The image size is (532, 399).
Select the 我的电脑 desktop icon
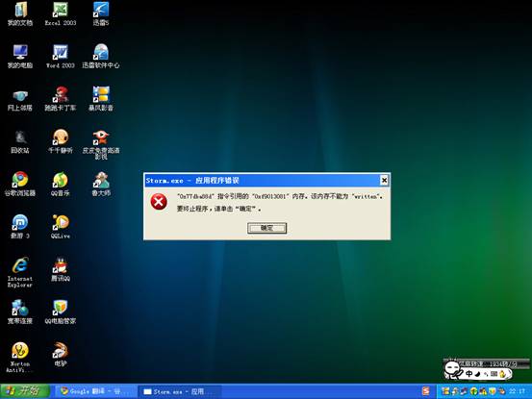pos(20,57)
